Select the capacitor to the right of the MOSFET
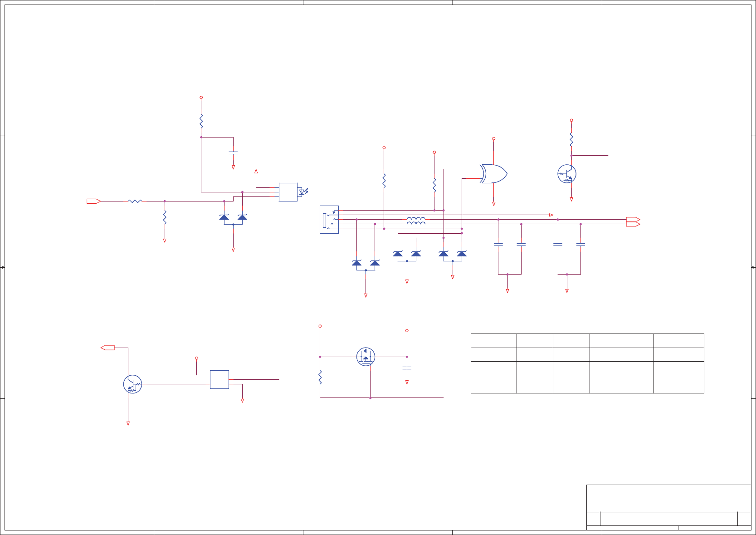756x535 pixels. 407,368
